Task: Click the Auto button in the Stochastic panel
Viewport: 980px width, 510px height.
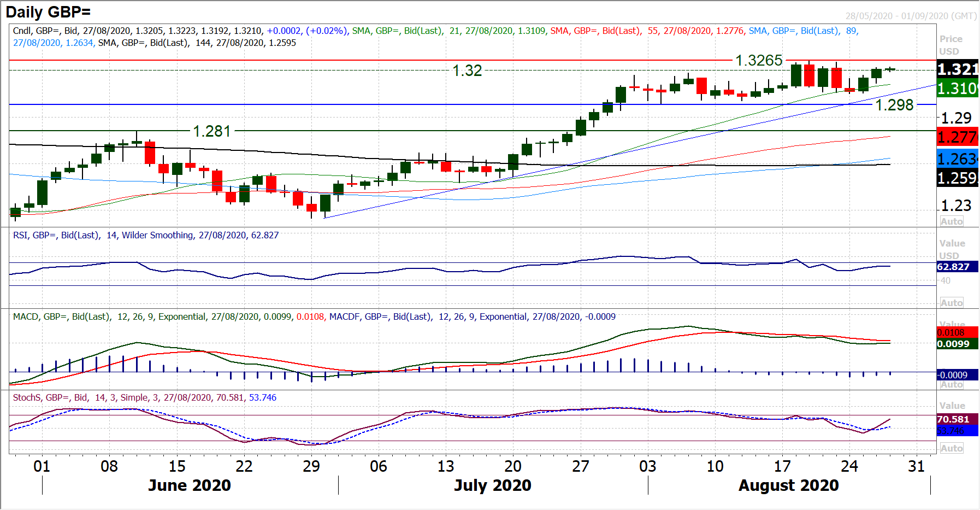Action: (x=951, y=448)
